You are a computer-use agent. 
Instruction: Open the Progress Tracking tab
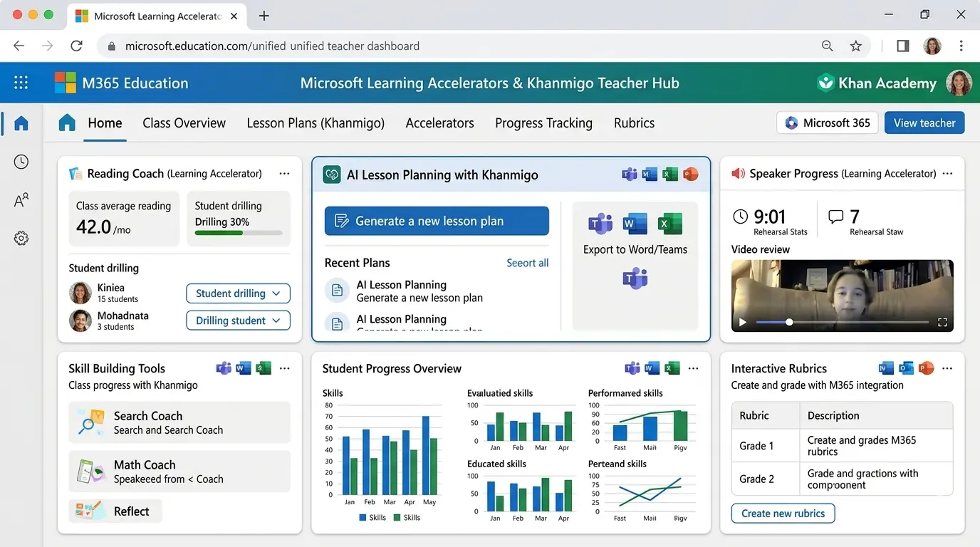(543, 123)
